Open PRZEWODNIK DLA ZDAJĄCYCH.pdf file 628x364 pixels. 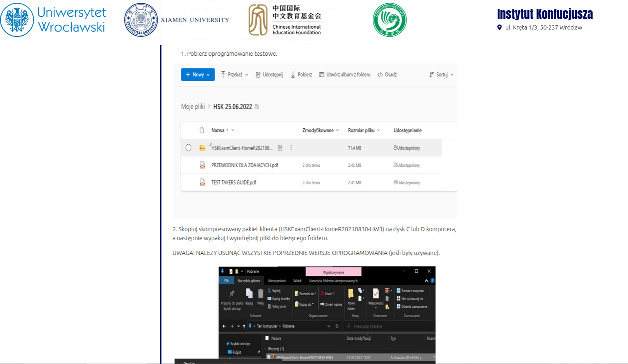pos(244,165)
